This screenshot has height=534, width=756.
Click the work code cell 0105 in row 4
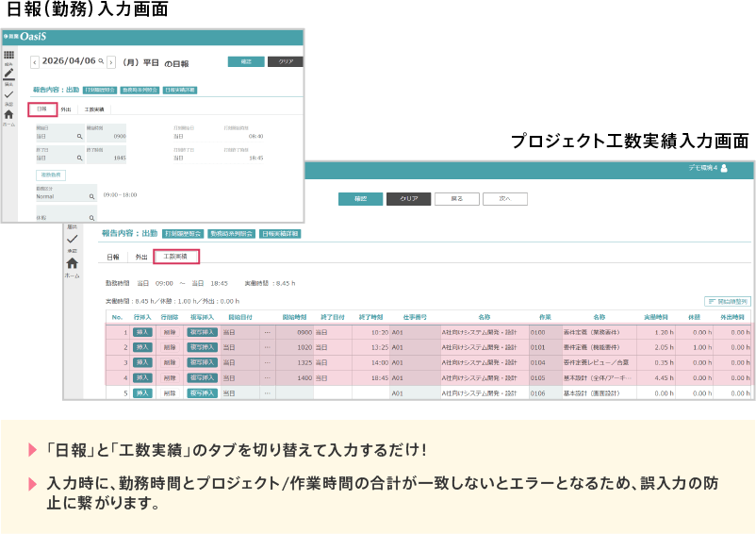coord(545,378)
